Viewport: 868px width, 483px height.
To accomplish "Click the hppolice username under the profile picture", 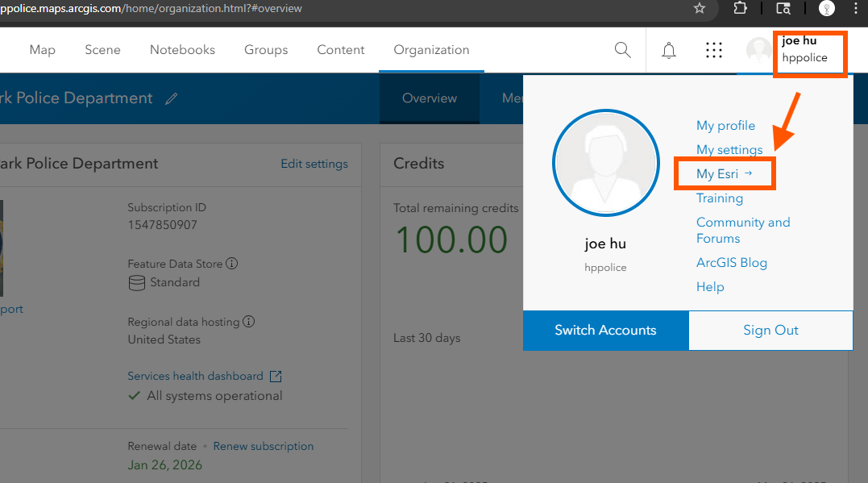I will click(605, 268).
